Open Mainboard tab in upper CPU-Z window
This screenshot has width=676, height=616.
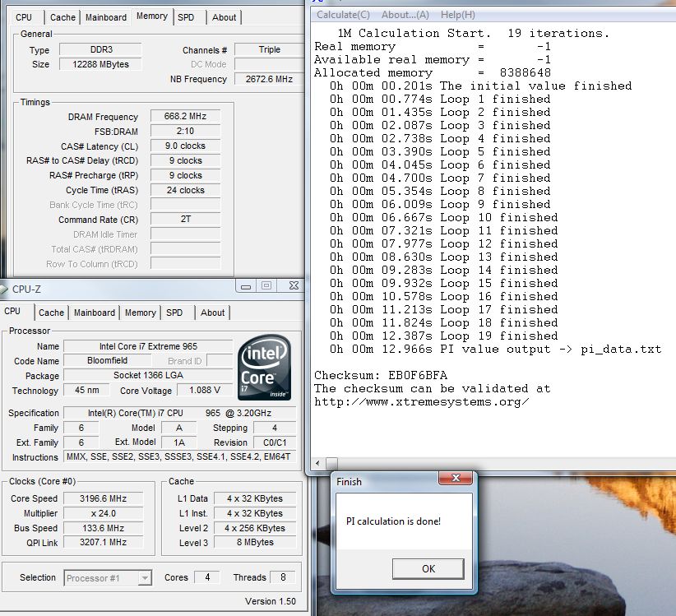click(106, 17)
